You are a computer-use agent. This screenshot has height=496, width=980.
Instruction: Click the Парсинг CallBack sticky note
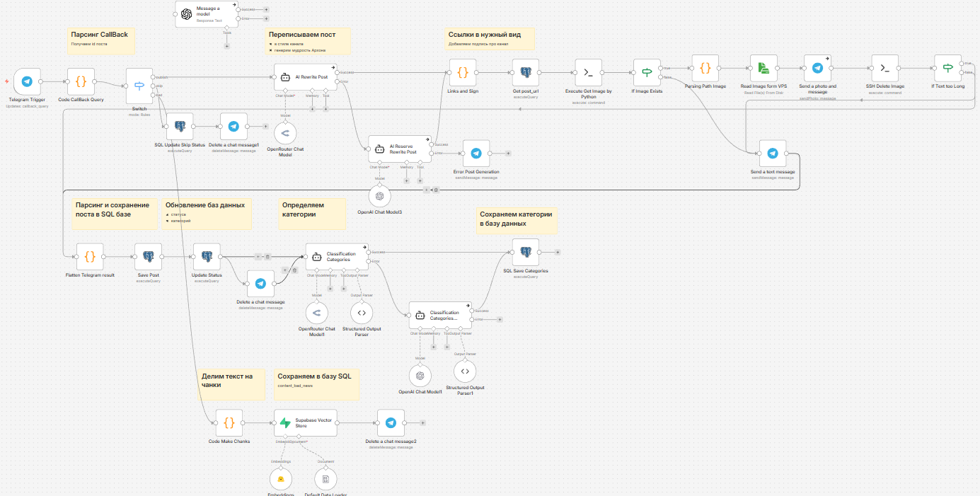point(101,41)
